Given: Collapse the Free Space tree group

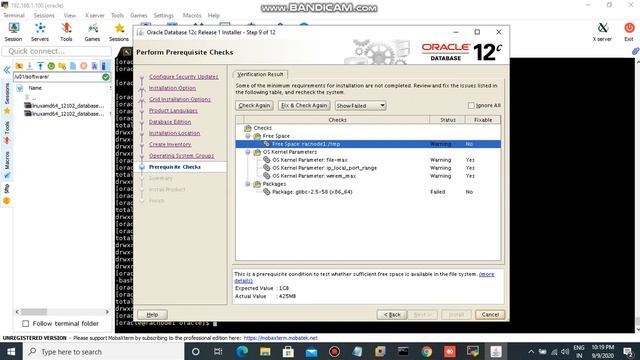Looking at the screenshot, I should 248,136.
